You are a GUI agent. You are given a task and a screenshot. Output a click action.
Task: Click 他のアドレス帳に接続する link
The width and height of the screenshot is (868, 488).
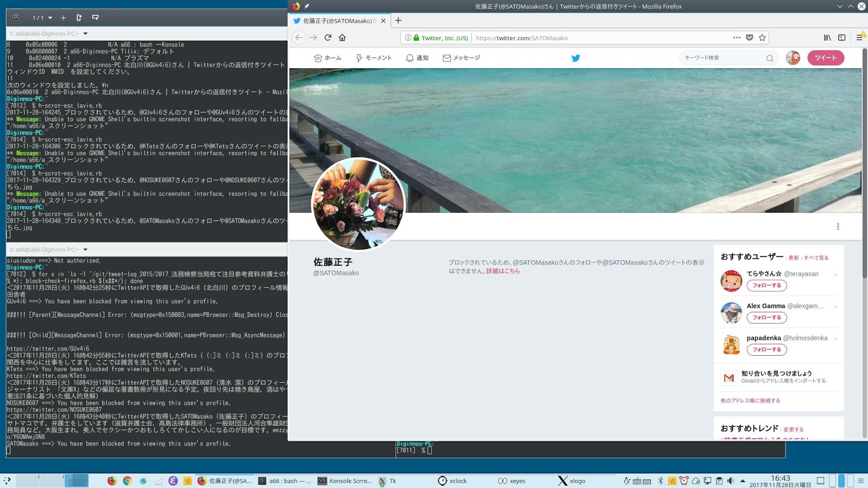pos(750,401)
